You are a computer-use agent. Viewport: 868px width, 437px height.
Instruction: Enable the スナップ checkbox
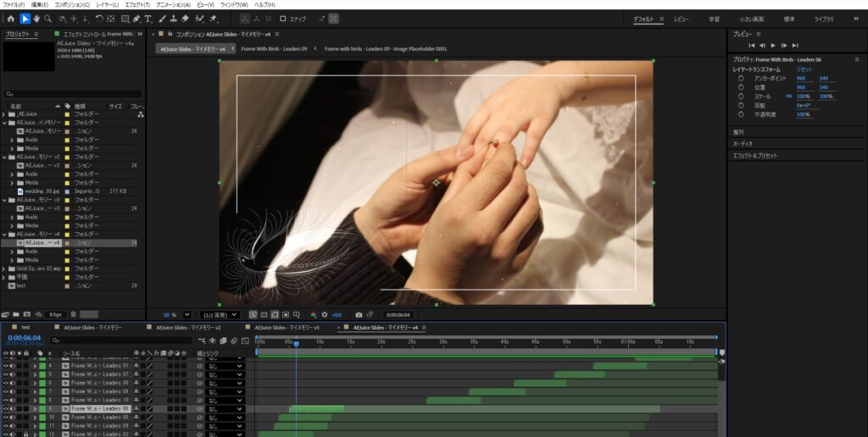pos(283,19)
